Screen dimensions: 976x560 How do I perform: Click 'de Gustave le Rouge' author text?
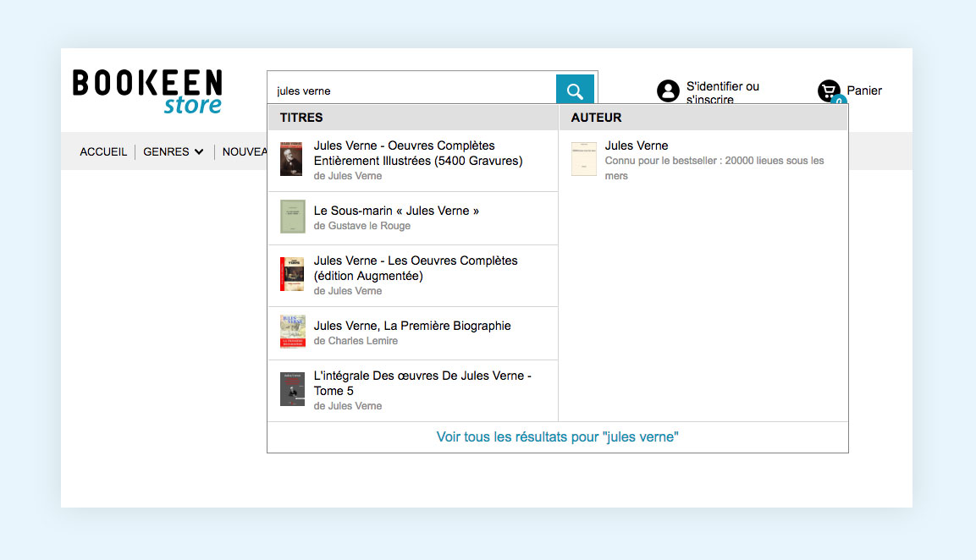(x=361, y=226)
